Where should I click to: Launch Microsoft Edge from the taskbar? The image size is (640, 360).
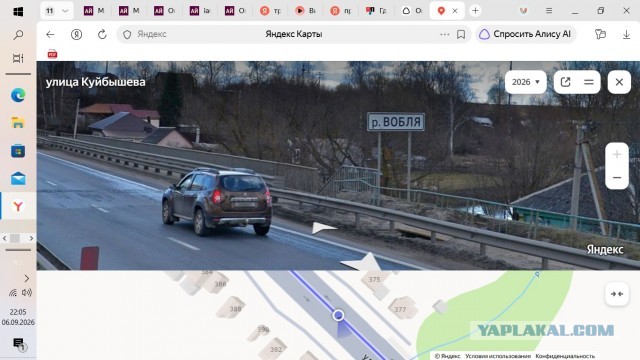tap(18, 95)
